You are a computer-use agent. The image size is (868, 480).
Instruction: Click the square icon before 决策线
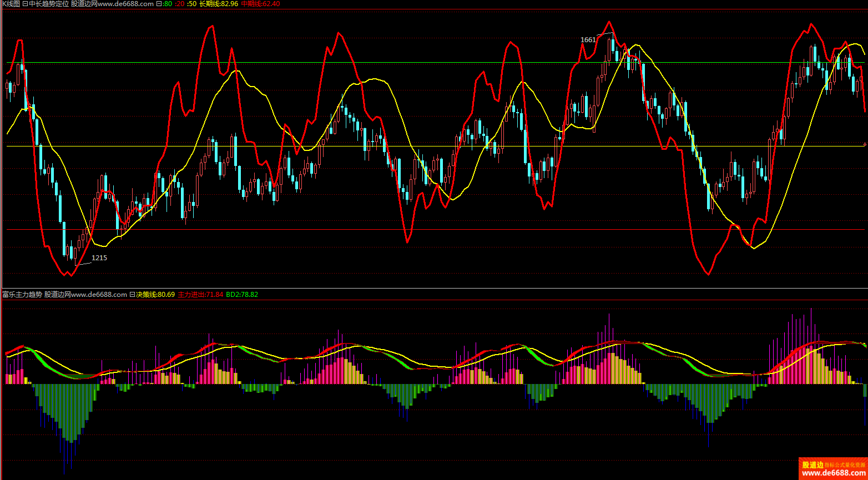coord(132,295)
